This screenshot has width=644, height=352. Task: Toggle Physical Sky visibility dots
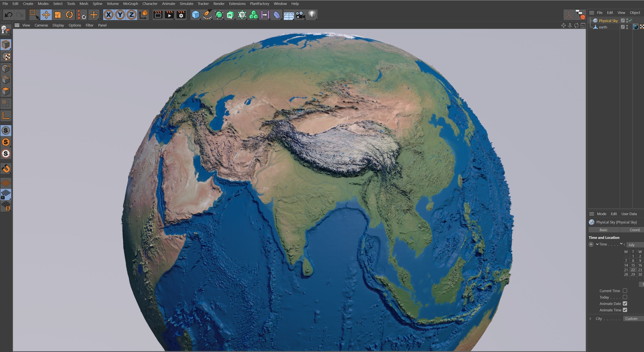[x=627, y=21]
